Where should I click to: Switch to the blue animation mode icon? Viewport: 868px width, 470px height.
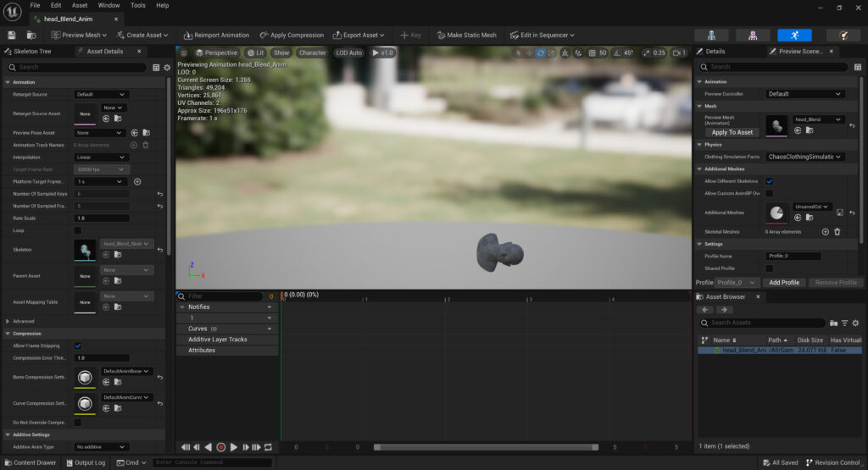pyautogui.click(x=794, y=35)
